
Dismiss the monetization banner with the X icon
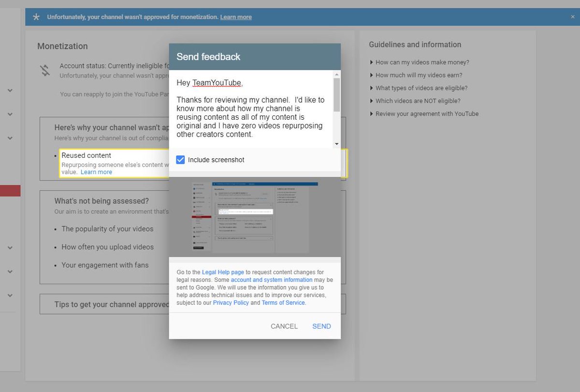click(x=573, y=17)
